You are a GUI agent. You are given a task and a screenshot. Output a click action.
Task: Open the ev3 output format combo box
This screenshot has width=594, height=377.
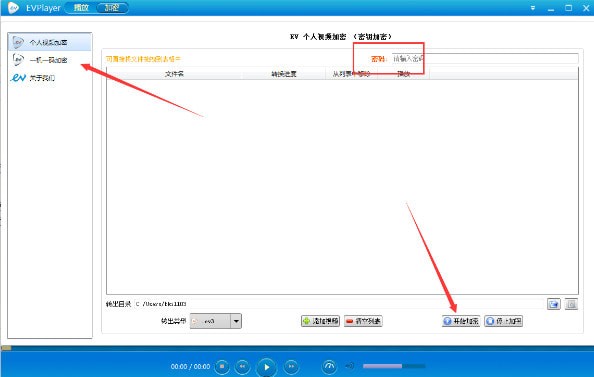[x=215, y=321]
